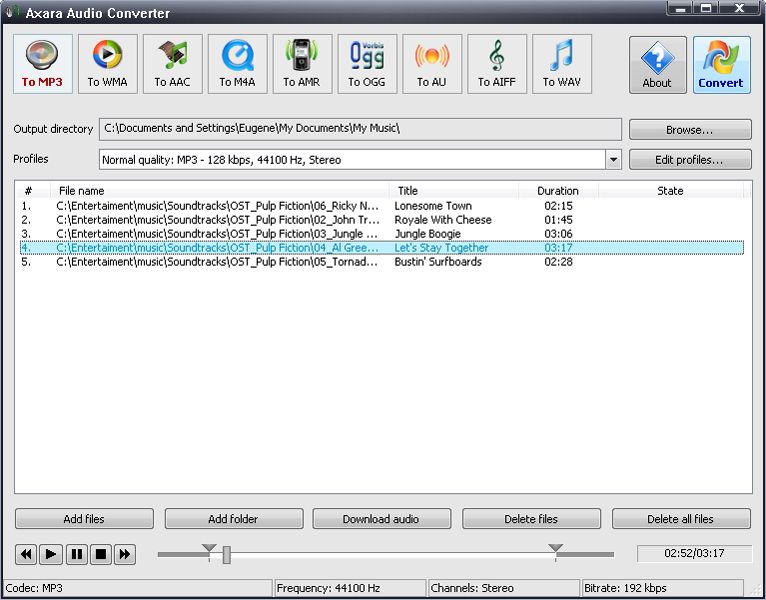766x600 pixels.
Task: Sort by the Title column header
Action: (x=454, y=191)
